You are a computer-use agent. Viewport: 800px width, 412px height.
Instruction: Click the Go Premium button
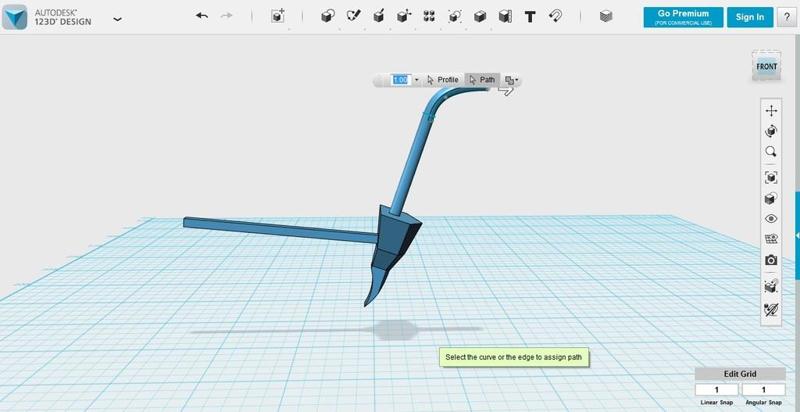684,17
